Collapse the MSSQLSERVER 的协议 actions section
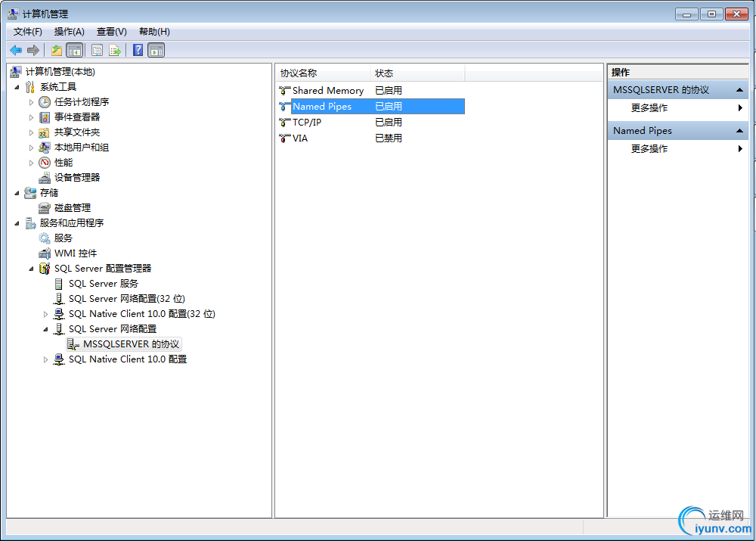Viewport: 756px width, 541px height. tap(739, 90)
